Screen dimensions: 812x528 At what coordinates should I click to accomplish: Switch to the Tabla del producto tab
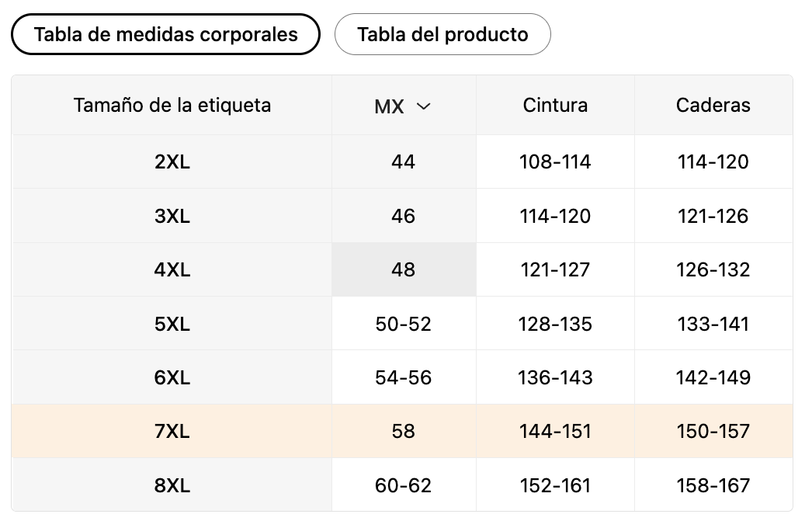point(442,35)
